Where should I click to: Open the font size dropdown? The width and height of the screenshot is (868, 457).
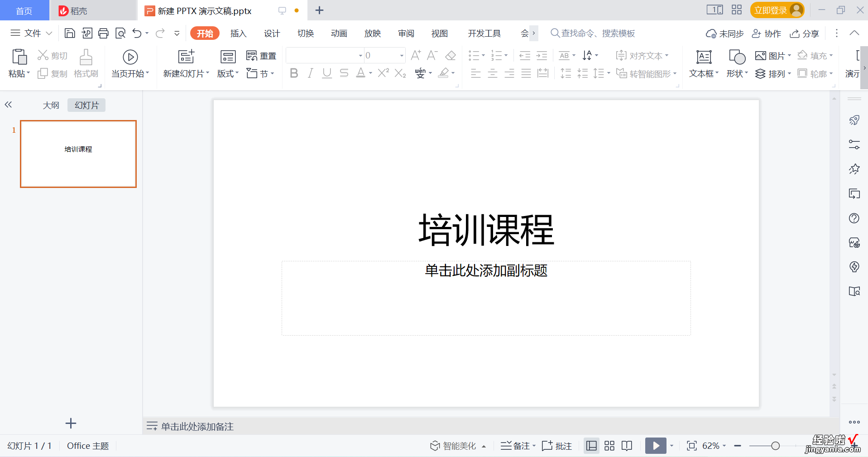coord(402,56)
